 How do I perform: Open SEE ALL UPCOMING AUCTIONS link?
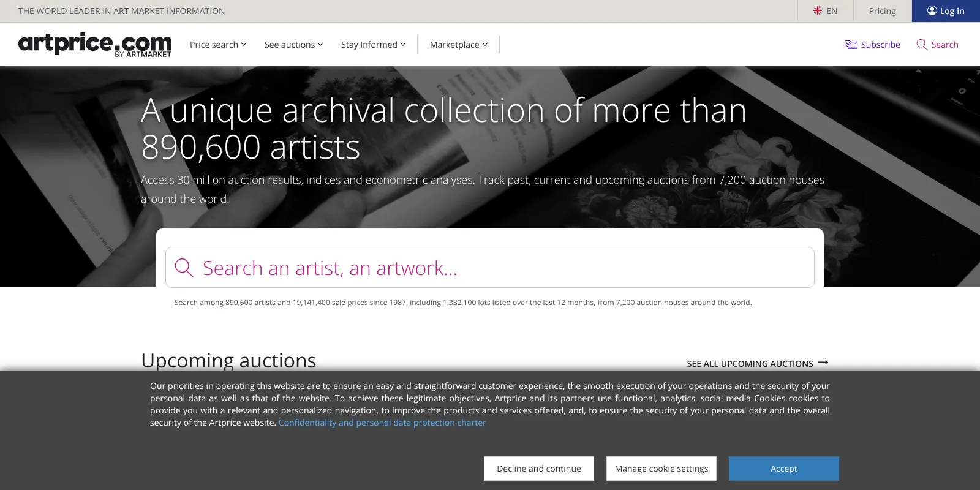[758, 363]
